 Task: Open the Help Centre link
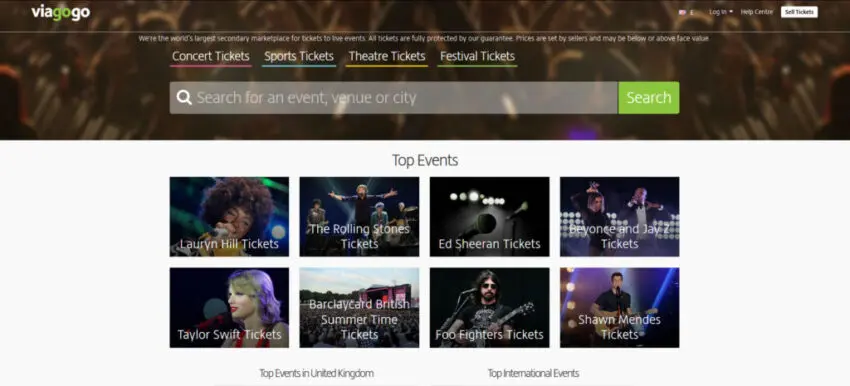coord(757,12)
